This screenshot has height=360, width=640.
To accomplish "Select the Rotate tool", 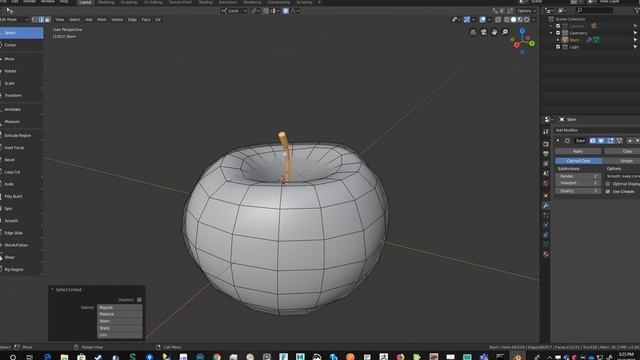I will (x=21, y=71).
